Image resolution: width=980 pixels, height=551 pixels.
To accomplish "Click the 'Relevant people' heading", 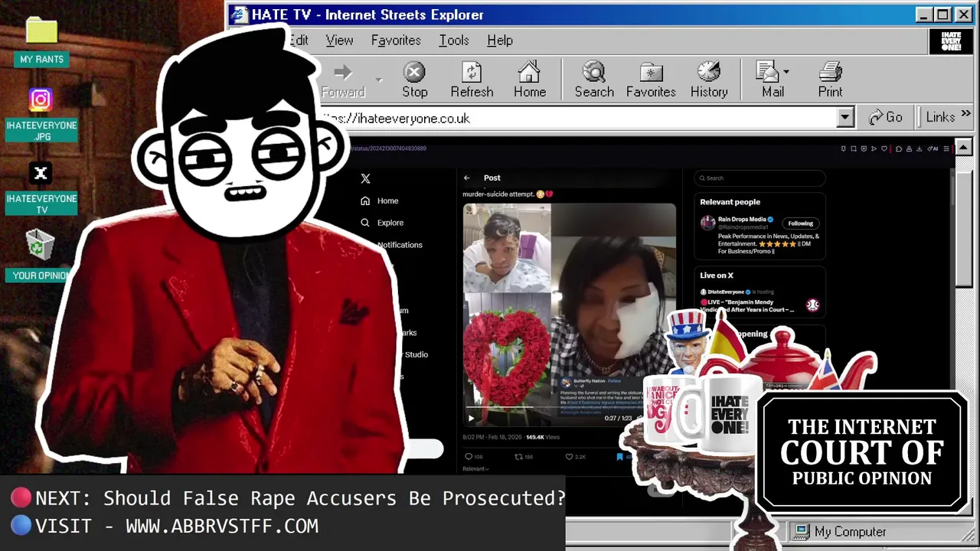I will (x=730, y=202).
